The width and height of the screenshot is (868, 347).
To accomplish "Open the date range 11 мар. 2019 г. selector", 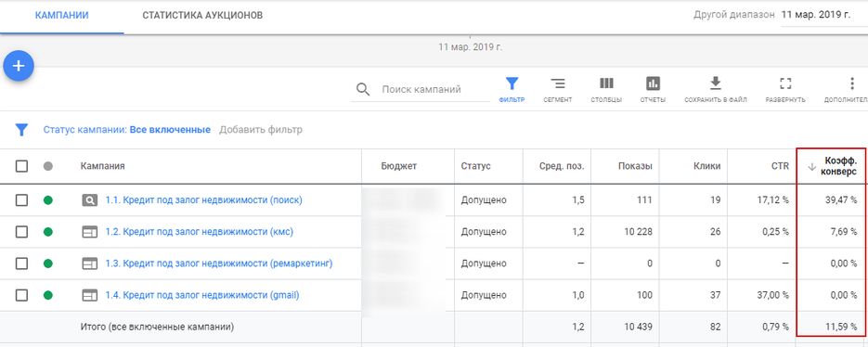I will 815,15.
